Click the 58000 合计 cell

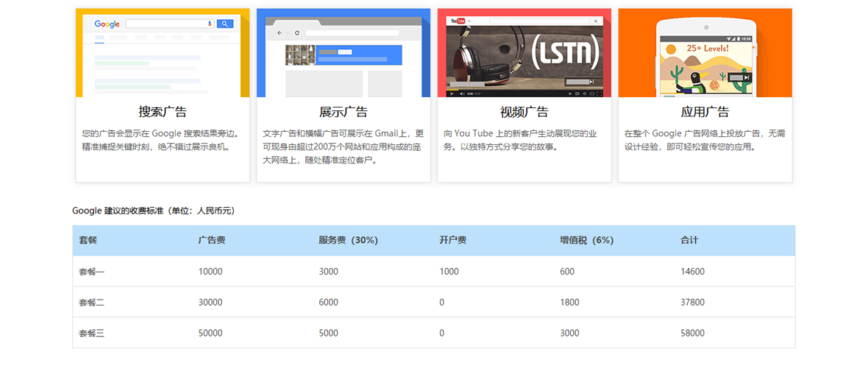[x=692, y=333]
